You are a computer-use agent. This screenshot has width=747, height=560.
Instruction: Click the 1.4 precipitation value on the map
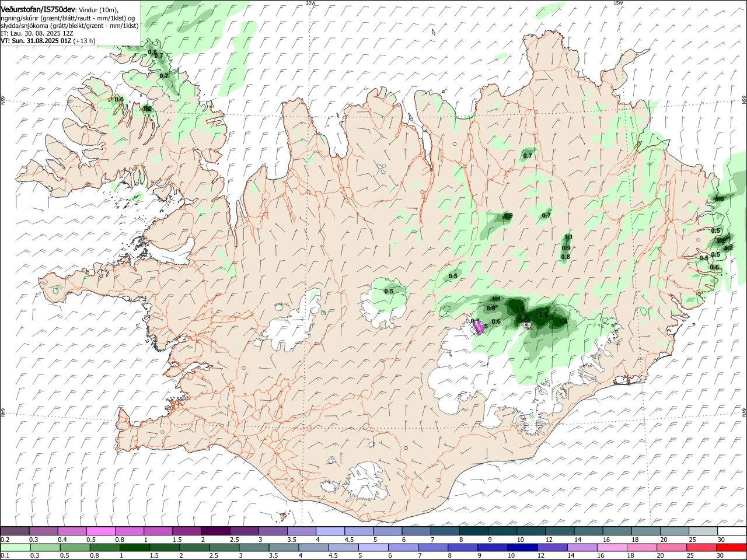click(563, 321)
